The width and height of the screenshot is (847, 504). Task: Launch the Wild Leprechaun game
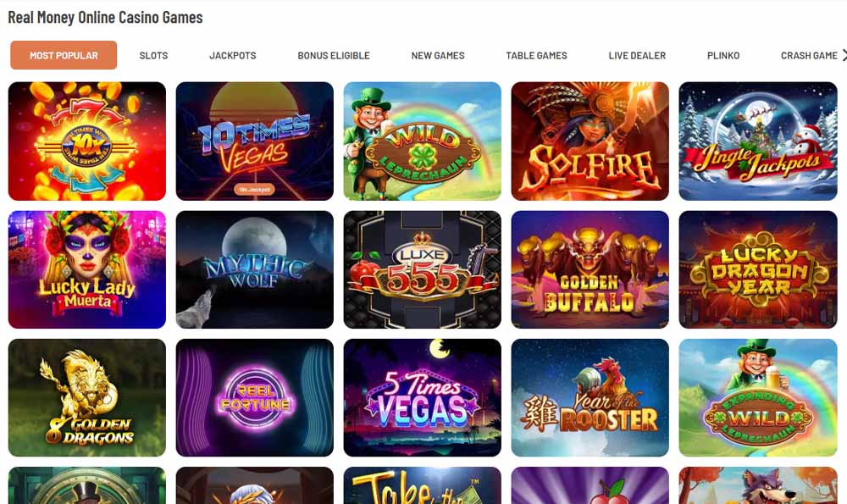423,141
